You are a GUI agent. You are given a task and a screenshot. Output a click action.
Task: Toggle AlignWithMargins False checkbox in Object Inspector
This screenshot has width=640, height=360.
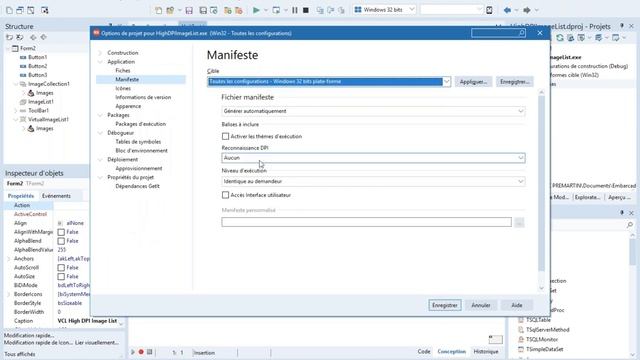coord(61,232)
